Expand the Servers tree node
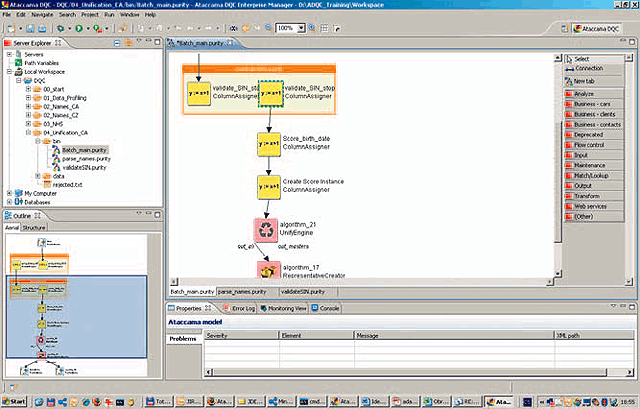This screenshot has height=409, width=640. coord(9,54)
